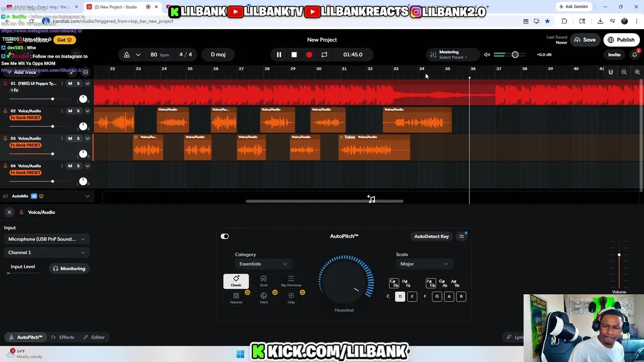This screenshot has height=362, width=644.
Task: Adjust track 03 pan knob
Action: point(83,153)
